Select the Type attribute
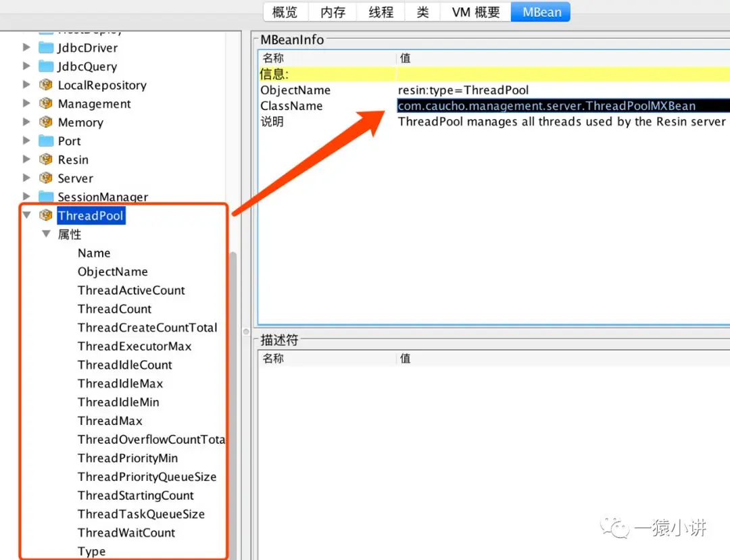This screenshot has width=730, height=560. coord(91,551)
